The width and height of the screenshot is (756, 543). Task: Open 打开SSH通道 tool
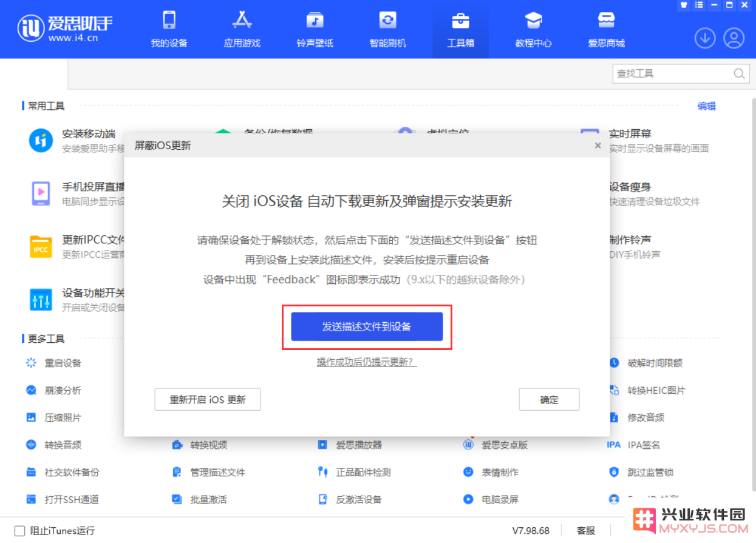(63, 499)
